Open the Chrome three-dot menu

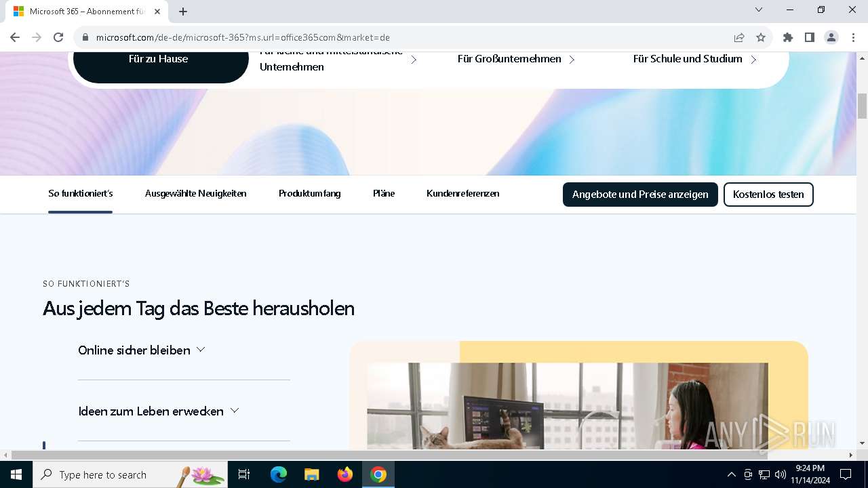point(853,37)
